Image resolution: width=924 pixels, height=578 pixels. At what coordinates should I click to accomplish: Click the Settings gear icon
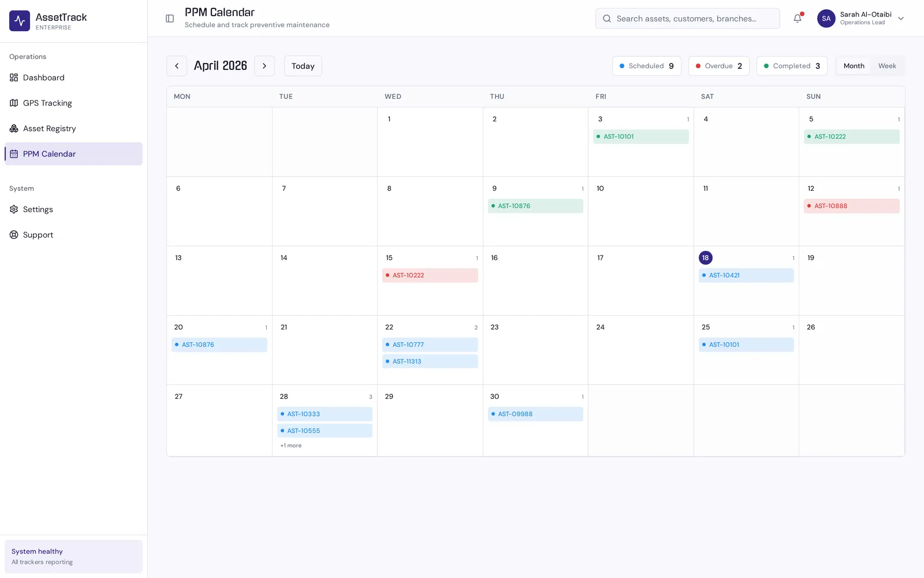pyautogui.click(x=14, y=209)
